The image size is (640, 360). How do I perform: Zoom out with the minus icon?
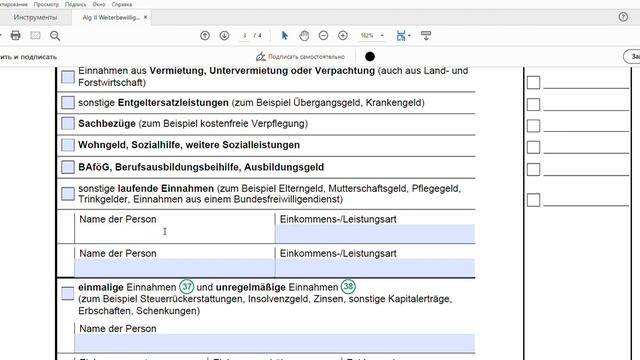point(323,36)
